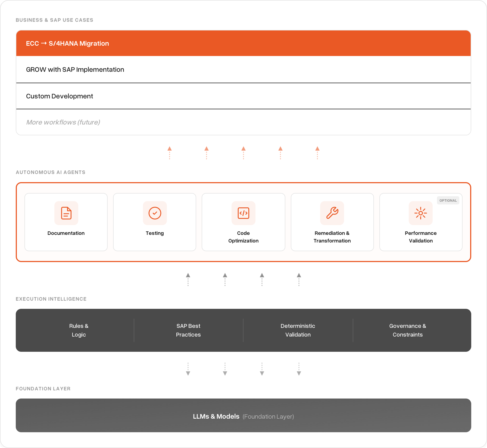Screen dimensions: 487x448
Task: Click the Business & SAP Use Cases heading
Action: 54,20
